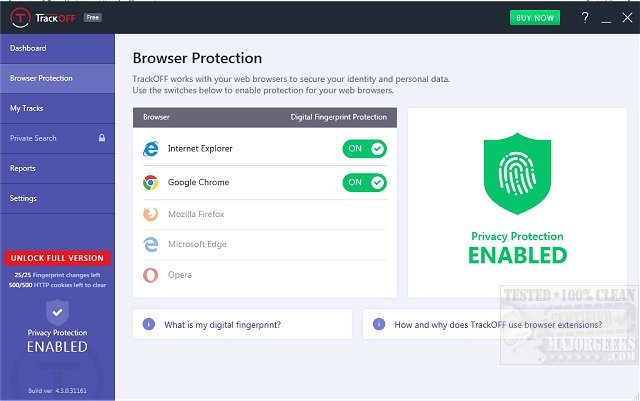Click the green BUY NOW button

535,18
